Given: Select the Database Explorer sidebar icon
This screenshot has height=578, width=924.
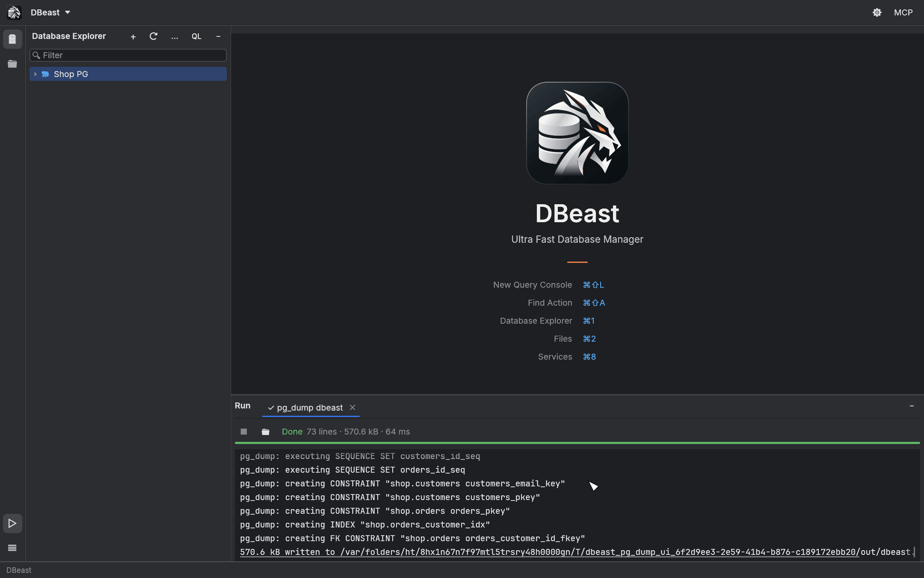Looking at the screenshot, I should tap(12, 39).
